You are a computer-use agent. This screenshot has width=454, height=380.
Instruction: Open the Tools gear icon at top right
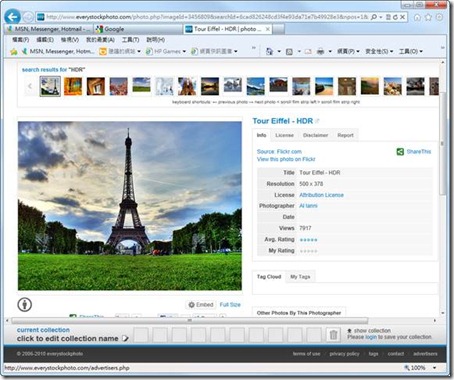pos(439,17)
